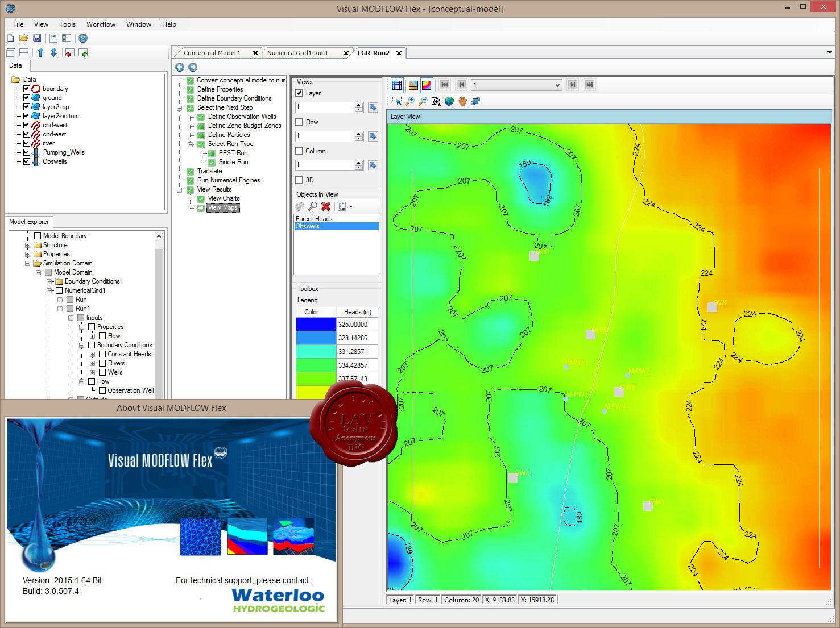The height and width of the screenshot is (628, 840).
Task: Toggle workflow tree panel icon in main toolbar
Action: pos(53,38)
